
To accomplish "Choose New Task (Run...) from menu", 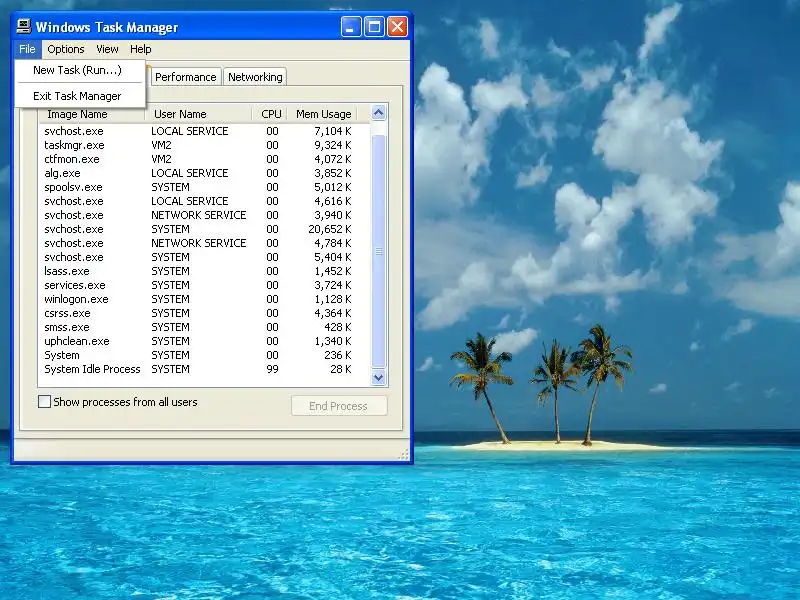I will 78,70.
